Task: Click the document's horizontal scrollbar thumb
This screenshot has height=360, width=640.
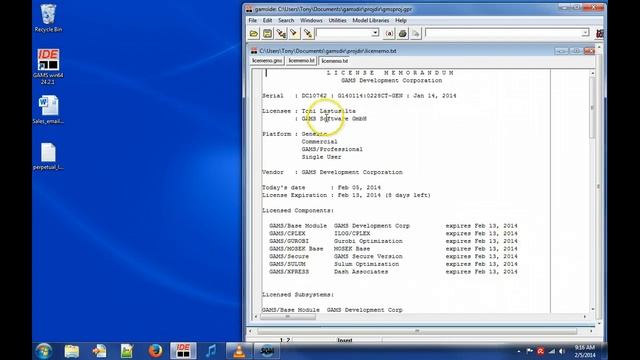Action: click(288, 317)
